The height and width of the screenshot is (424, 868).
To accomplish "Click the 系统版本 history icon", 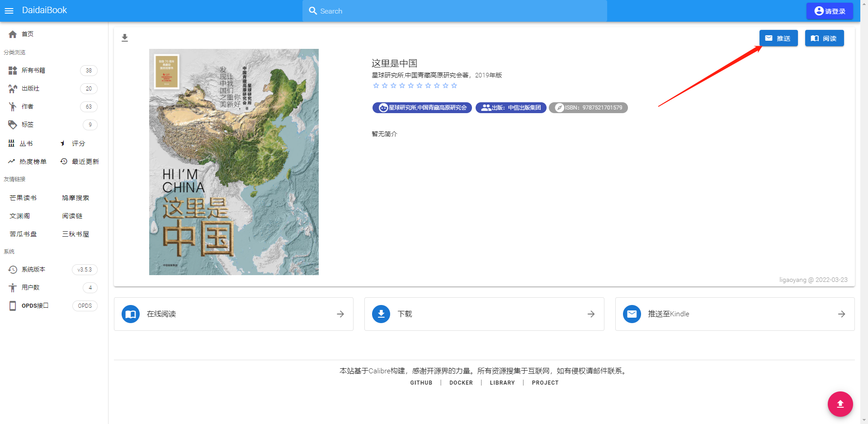I will pyautogui.click(x=13, y=269).
